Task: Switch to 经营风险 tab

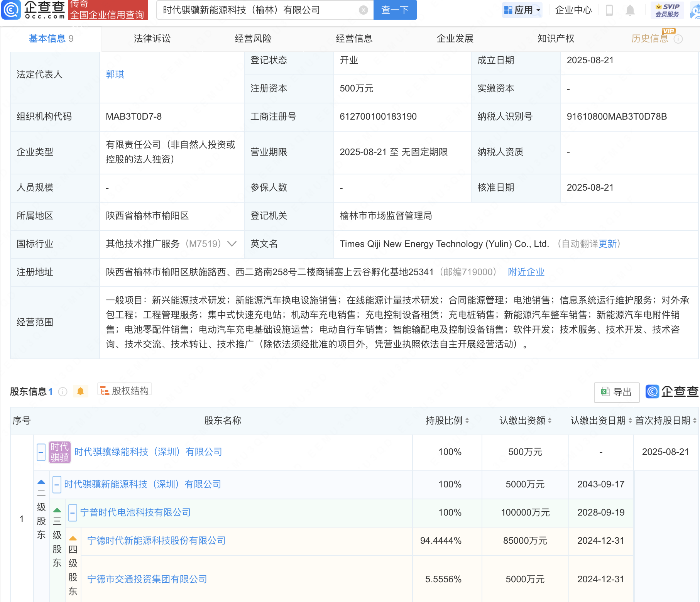Action: (x=253, y=39)
